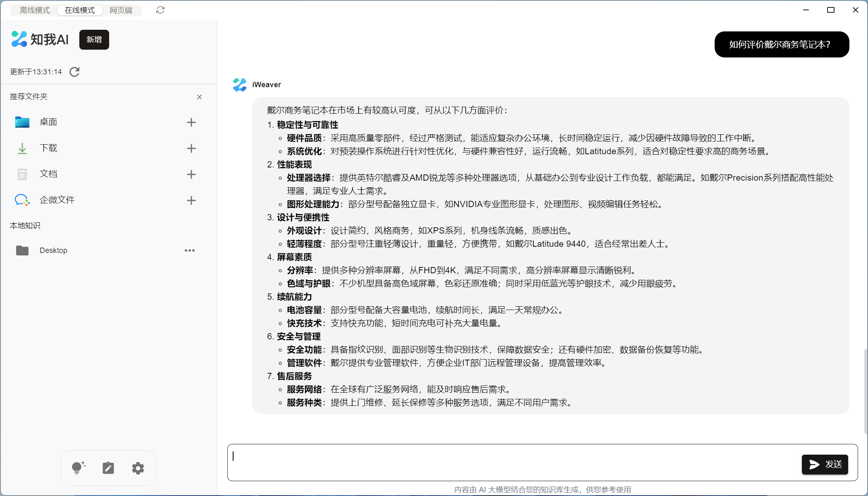Click the 本地知识 heading
The image size is (868, 496).
25,226
